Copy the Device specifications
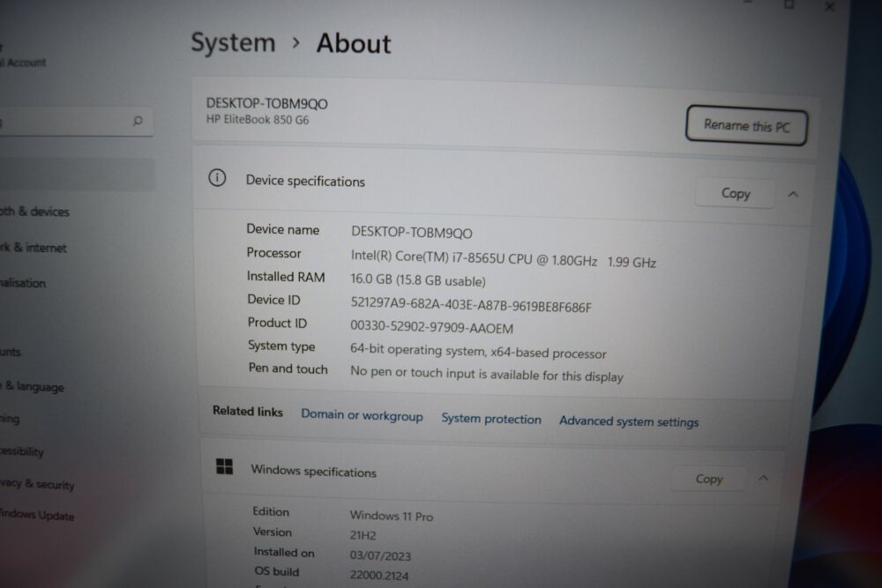The width and height of the screenshot is (882, 588). click(x=736, y=193)
